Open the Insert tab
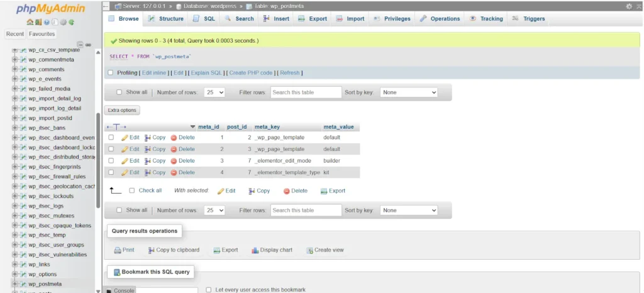 (x=276, y=19)
